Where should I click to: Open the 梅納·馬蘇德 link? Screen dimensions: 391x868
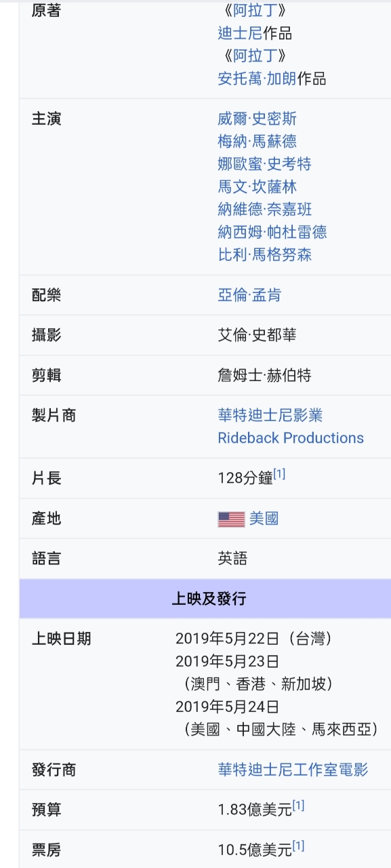pyautogui.click(x=258, y=142)
